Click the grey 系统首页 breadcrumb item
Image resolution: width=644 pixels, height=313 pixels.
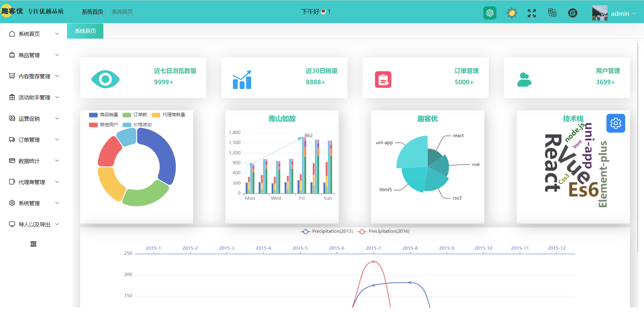point(122,12)
